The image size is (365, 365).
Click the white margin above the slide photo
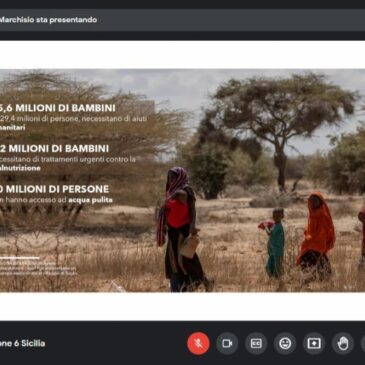(182, 55)
